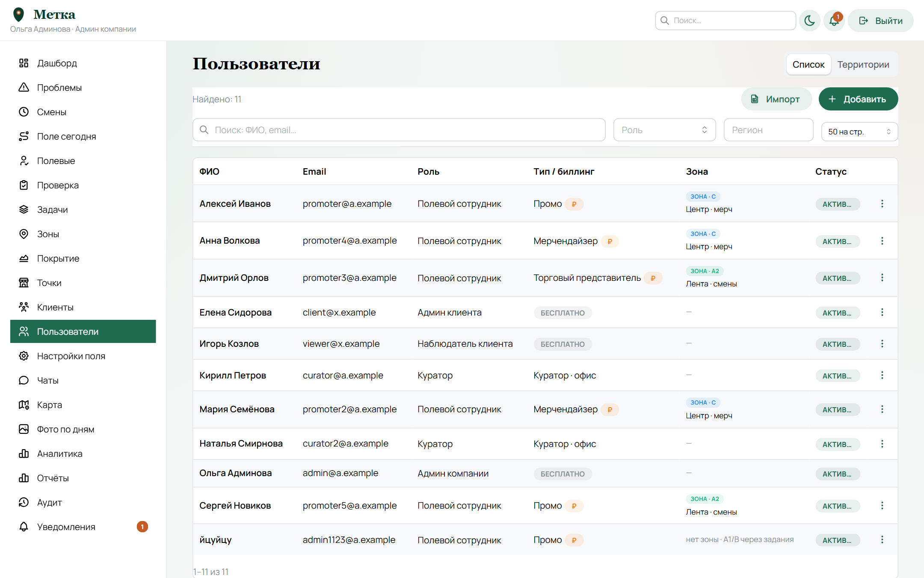Click the ЗОНА · А2 badge for Дмитрий Орлов
The image size is (924, 578).
tap(705, 271)
